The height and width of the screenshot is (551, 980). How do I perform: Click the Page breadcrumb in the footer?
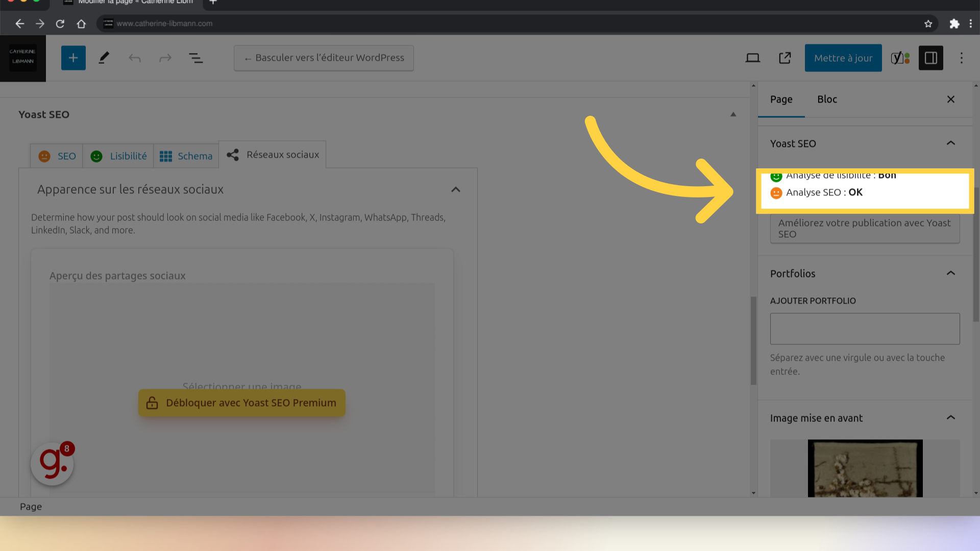pos(31,507)
